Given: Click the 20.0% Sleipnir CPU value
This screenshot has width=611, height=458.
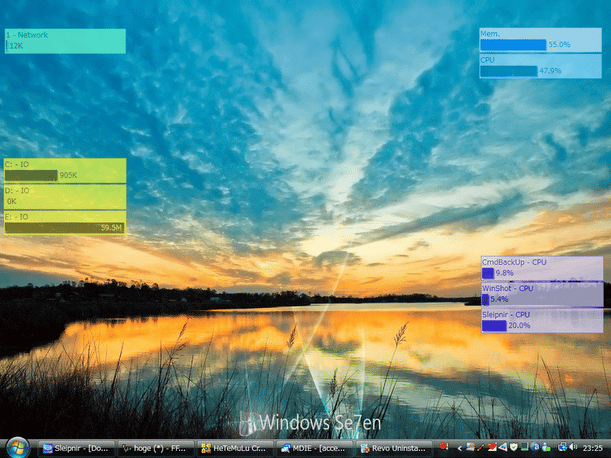Looking at the screenshot, I should point(519,325).
